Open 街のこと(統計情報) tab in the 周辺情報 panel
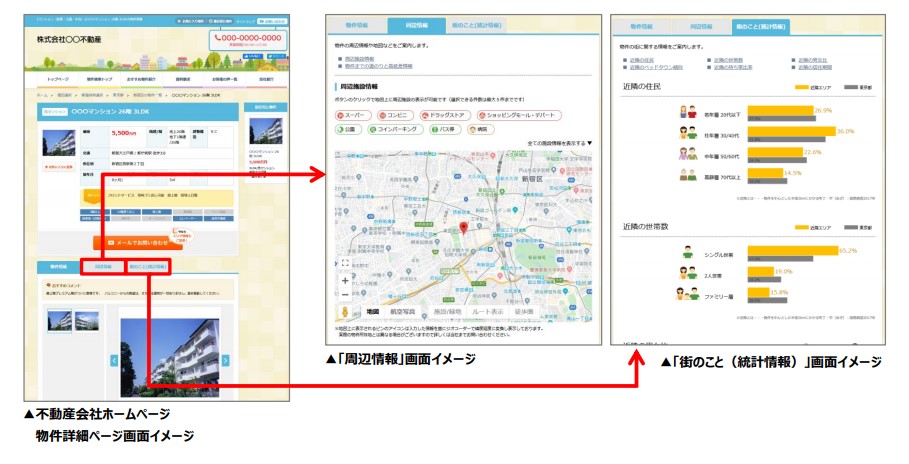The image size is (909, 464). click(x=476, y=26)
